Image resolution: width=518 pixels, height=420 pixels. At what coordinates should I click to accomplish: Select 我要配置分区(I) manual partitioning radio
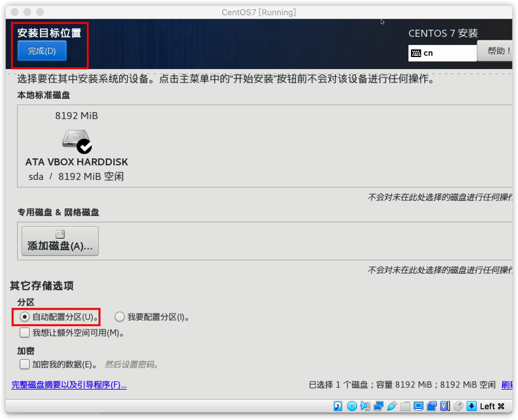tap(120, 317)
